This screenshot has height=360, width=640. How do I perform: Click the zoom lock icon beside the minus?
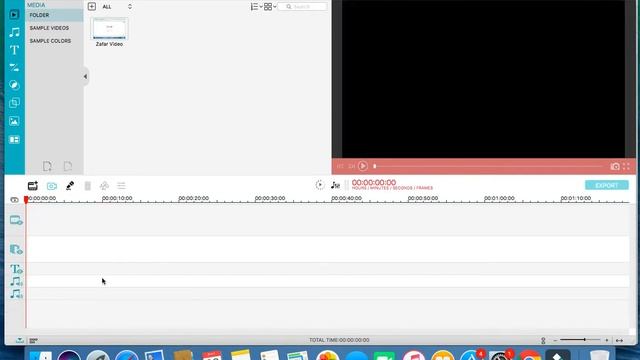[543, 340]
